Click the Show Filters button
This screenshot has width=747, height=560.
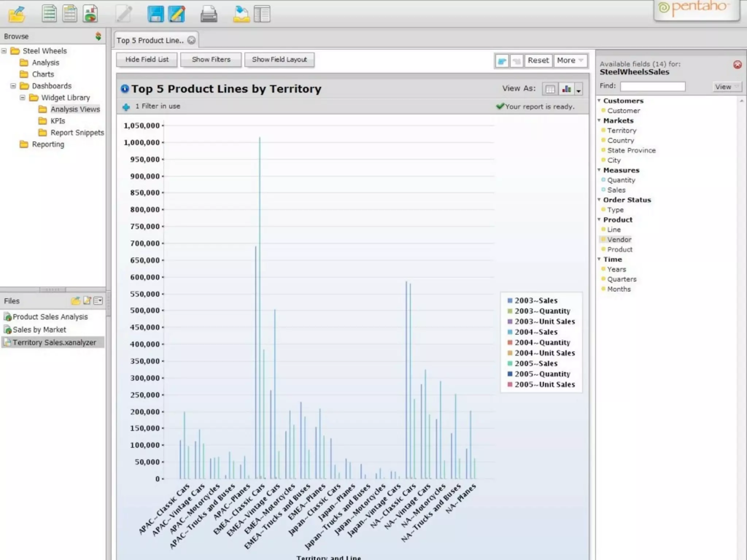click(x=211, y=59)
